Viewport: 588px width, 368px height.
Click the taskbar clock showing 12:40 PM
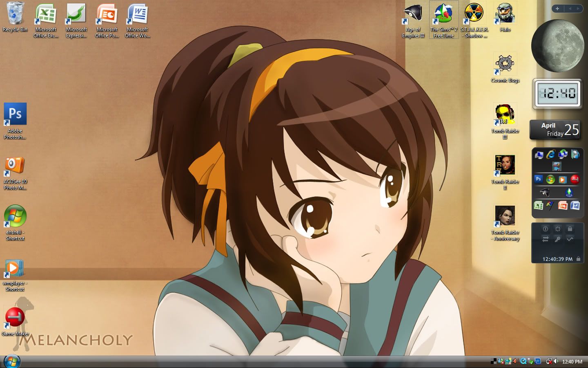[572, 361]
